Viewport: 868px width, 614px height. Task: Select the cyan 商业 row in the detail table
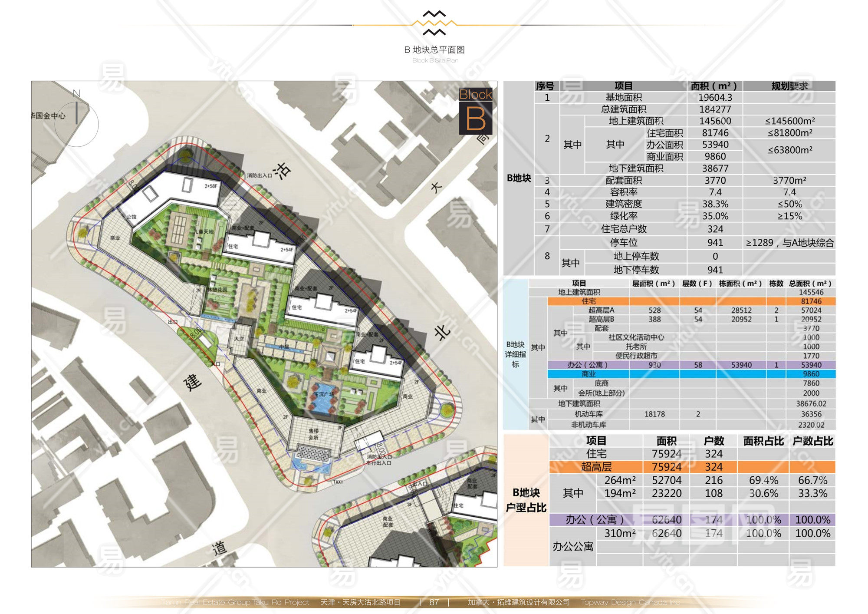click(x=589, y=374)
